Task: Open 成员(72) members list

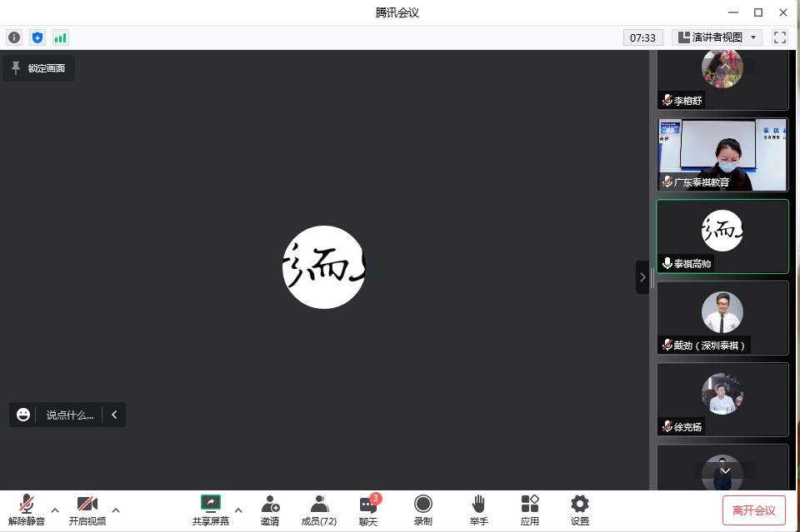Action: point(319,510)
